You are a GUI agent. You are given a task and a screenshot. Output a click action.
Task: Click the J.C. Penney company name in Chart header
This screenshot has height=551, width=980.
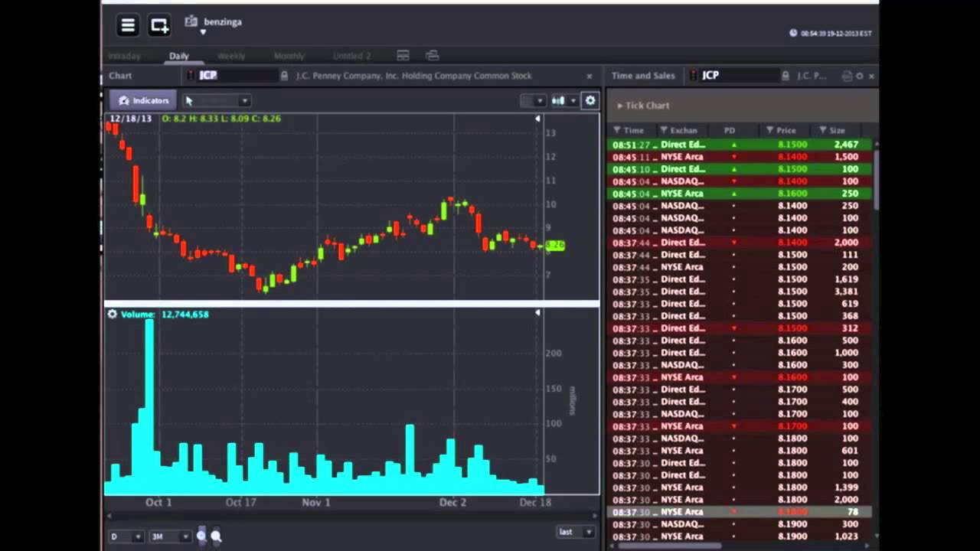click(413, 76)
